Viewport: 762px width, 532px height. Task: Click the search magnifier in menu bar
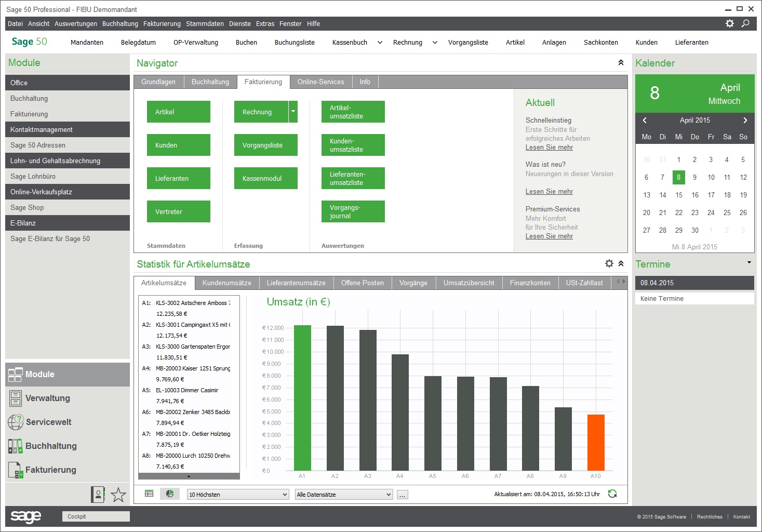(745, 23)
